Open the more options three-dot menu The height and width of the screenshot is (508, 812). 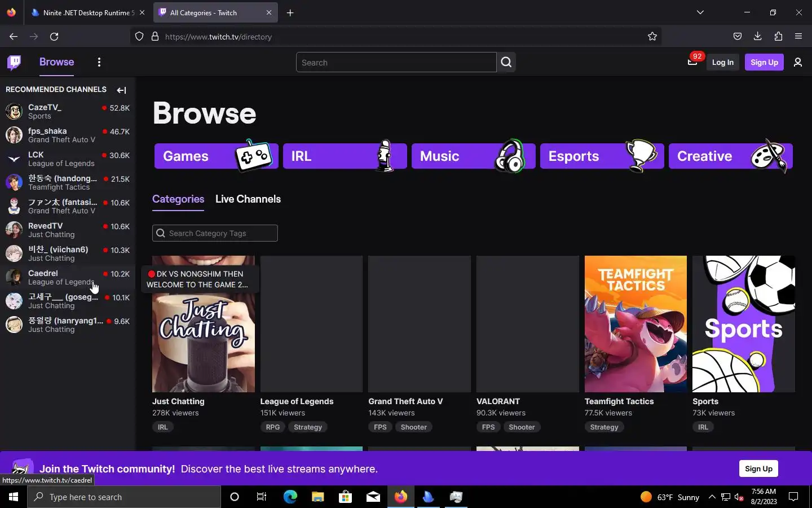click(99, 62)
